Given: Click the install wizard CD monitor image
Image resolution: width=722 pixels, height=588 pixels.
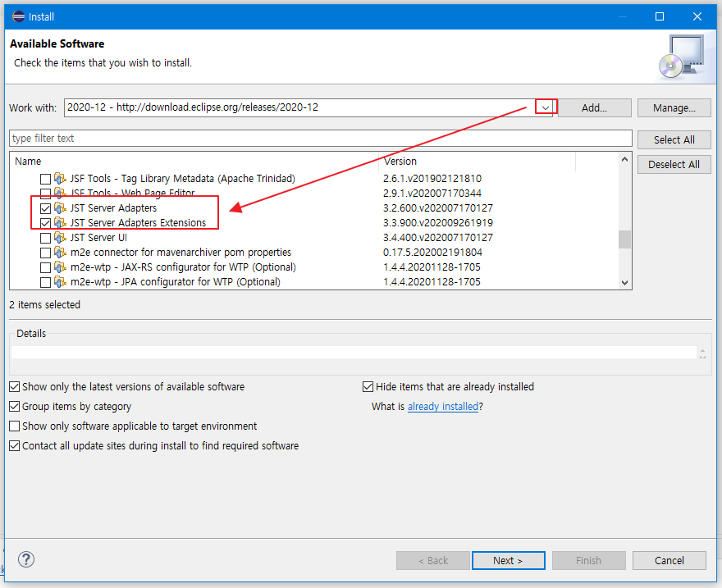Looking at the screenshot, I should [x=682, y=56].
